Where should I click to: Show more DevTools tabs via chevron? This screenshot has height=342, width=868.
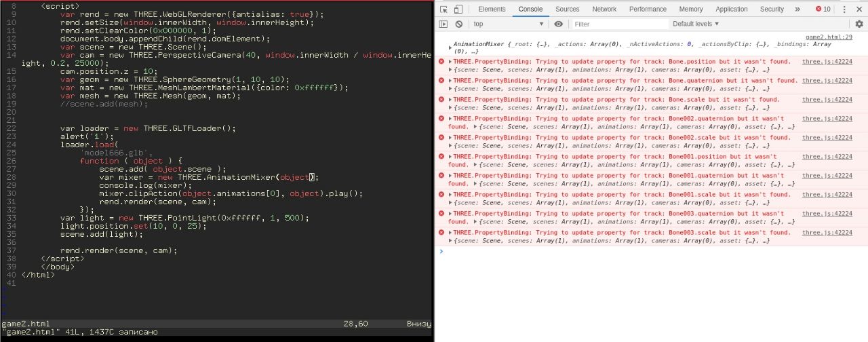[x=797, y=9]
